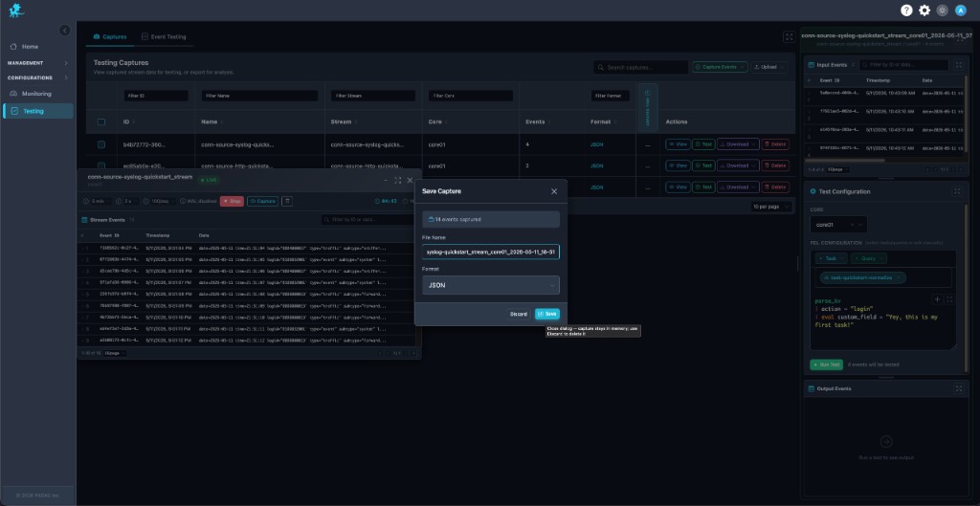
Task: Expand the Management sidebar section
Action: coord(37,63)
